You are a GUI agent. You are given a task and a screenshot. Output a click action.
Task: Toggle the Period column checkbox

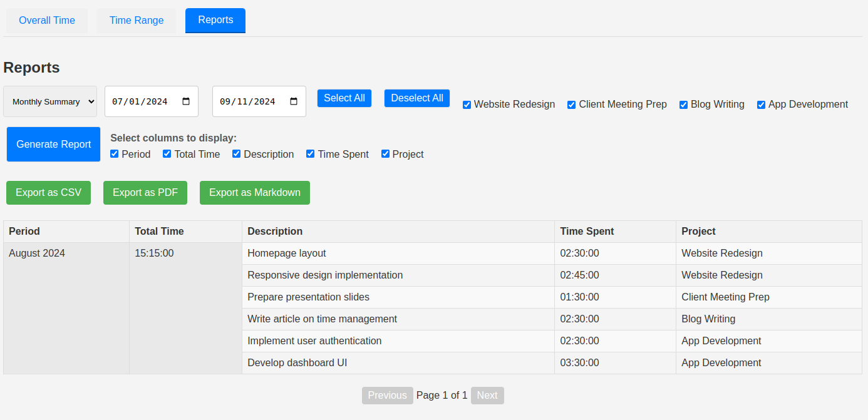click(114, 154)
